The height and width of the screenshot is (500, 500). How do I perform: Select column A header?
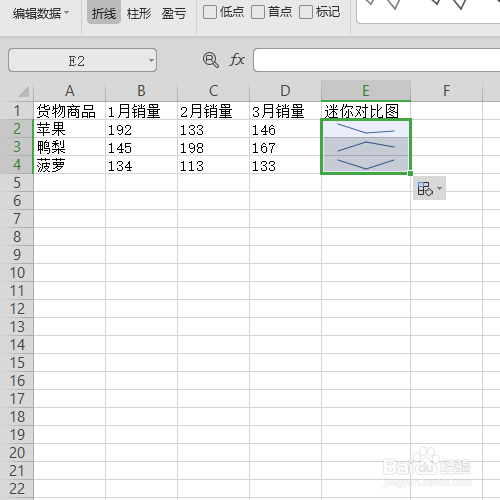pyautogui.click(x=69, y=91)
